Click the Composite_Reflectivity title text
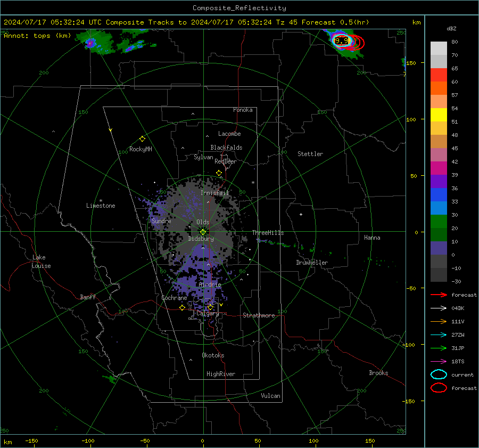Viewport: 479px width, 448px height. [240, 8]
